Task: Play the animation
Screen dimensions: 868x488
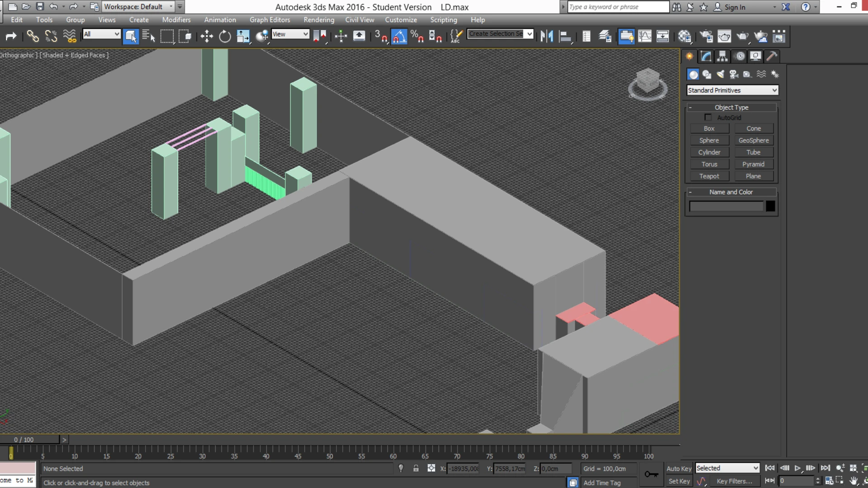Action: (x=797, y=469)
